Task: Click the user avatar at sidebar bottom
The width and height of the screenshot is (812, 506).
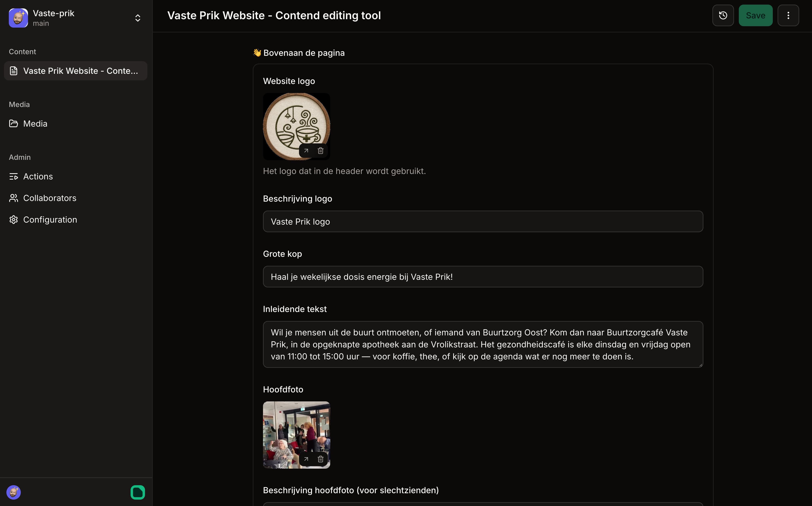Action: (x=14, y=492)
